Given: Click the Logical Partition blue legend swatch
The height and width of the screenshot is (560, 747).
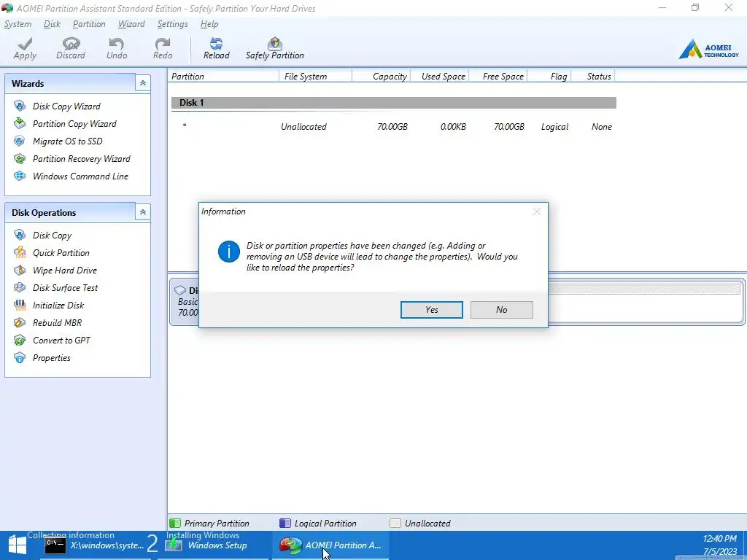Looking at the screenshot, I should pyautogui.click(x=285, y=524).
